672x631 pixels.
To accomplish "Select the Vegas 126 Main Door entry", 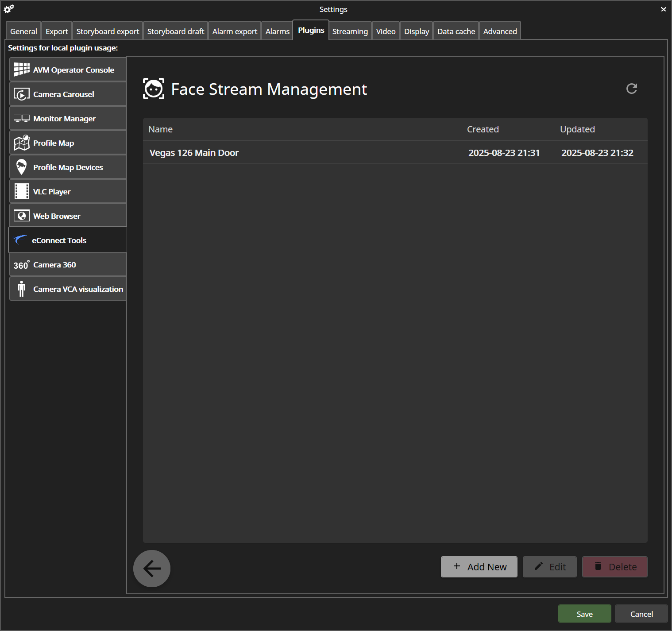I will (x=194, y=152).
